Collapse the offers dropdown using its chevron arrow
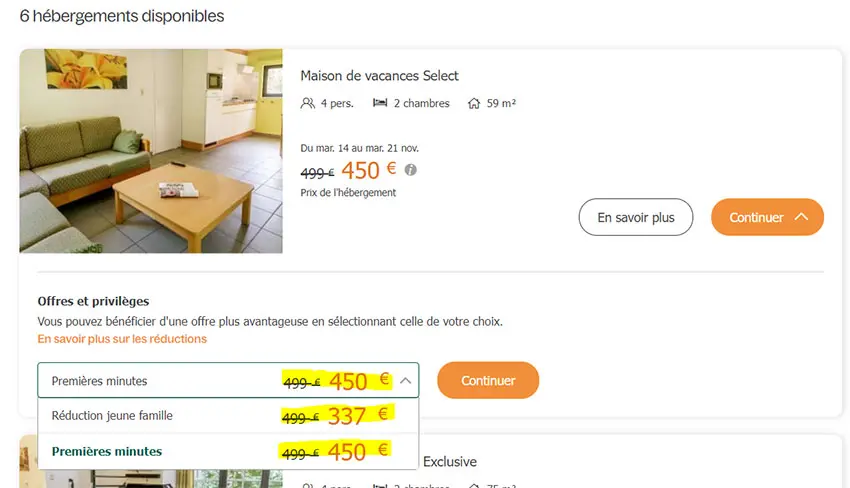Image resolution: width=850 pixels, height=488 pixels. coord(405,381)
